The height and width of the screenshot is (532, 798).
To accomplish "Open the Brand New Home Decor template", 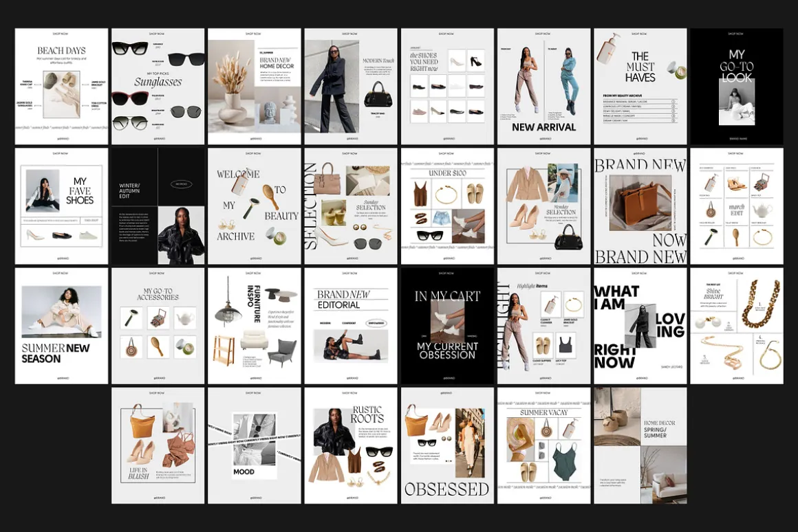I will (254, 87).
